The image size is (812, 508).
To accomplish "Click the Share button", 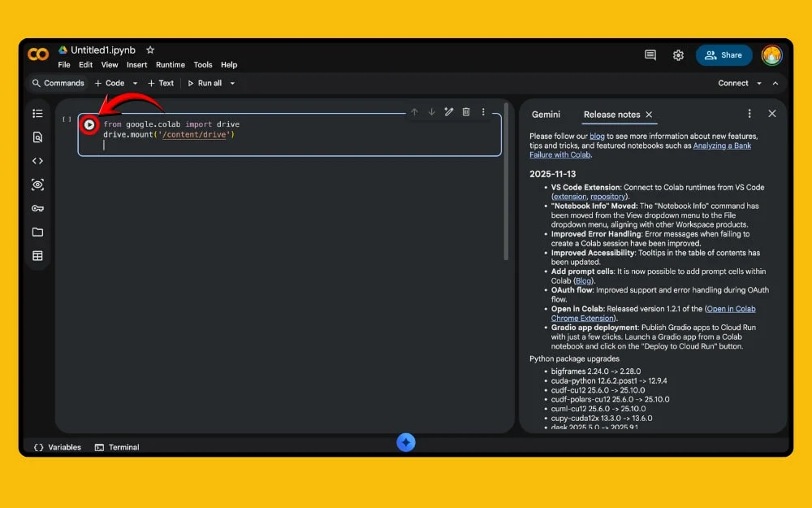I will pos(723,55).
